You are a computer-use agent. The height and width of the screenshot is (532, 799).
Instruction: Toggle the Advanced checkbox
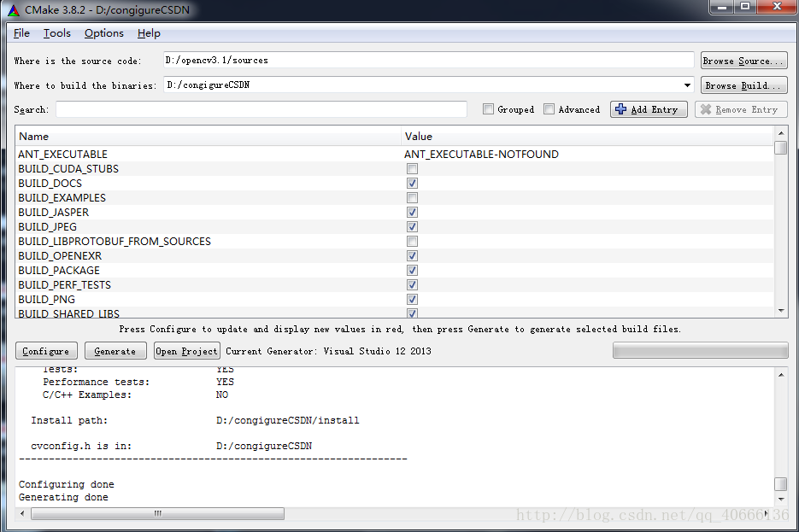click(x=549, y=109)
